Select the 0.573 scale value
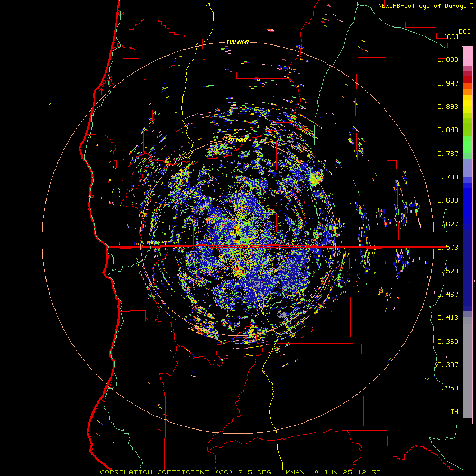This screenshot has width=476, height=476. pyautogui.click(x=448, y=248)
